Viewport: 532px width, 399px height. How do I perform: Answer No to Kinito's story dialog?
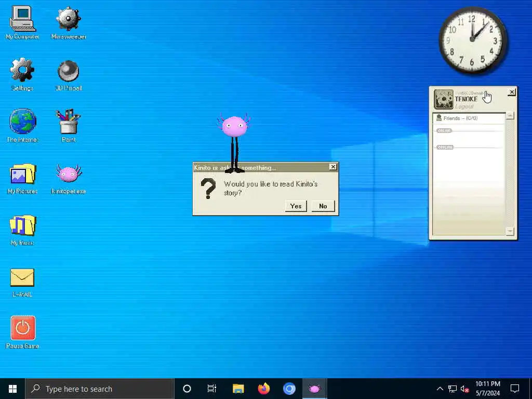(x=323, y=206)
